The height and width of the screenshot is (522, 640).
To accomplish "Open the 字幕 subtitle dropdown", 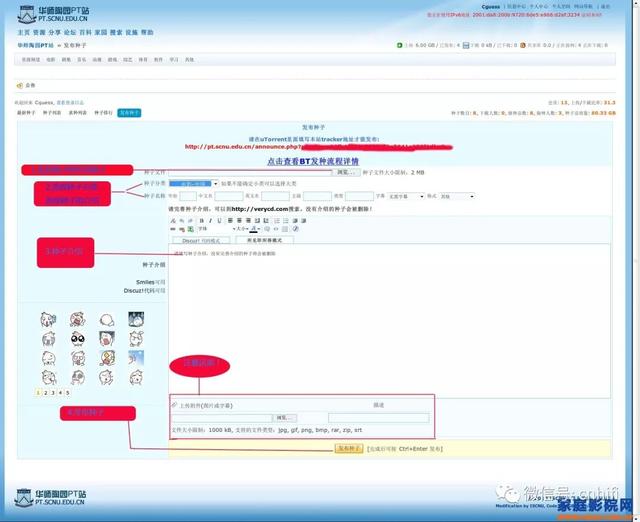I will pos(406,196).
